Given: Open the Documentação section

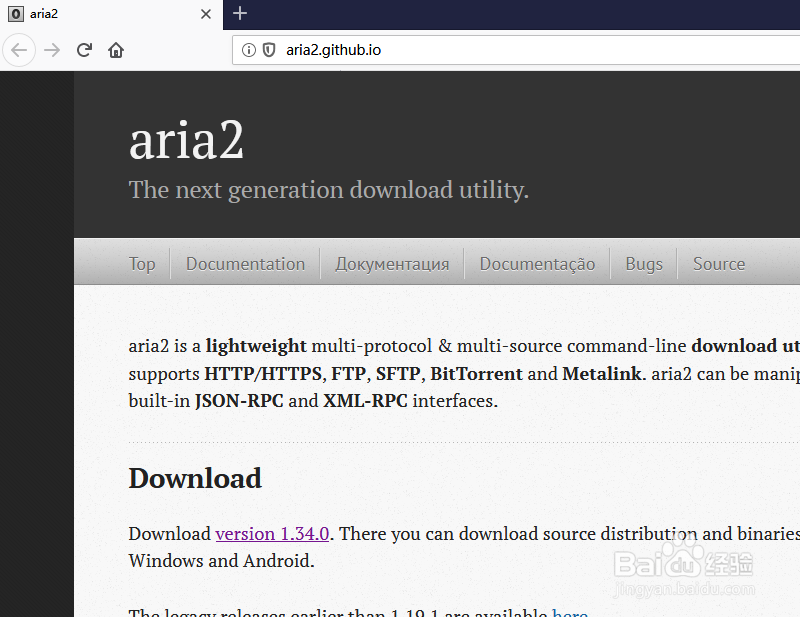Looking at the screenshot, I should tap(537, 263).
